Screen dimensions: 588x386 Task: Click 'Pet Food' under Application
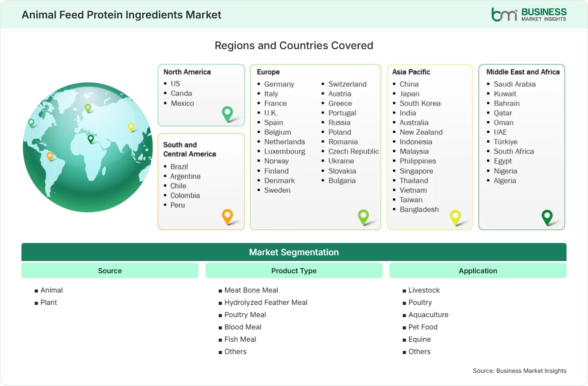click(x=423, y=327)
